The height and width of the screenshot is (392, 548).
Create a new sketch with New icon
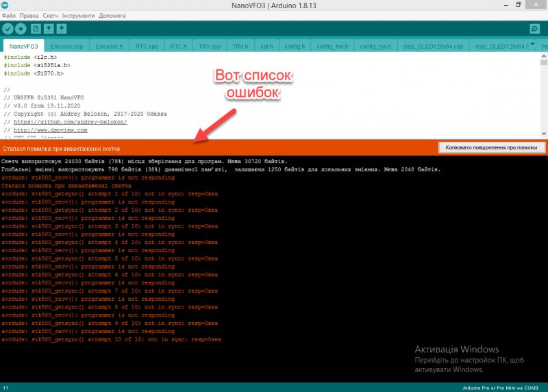click(36, 29)
